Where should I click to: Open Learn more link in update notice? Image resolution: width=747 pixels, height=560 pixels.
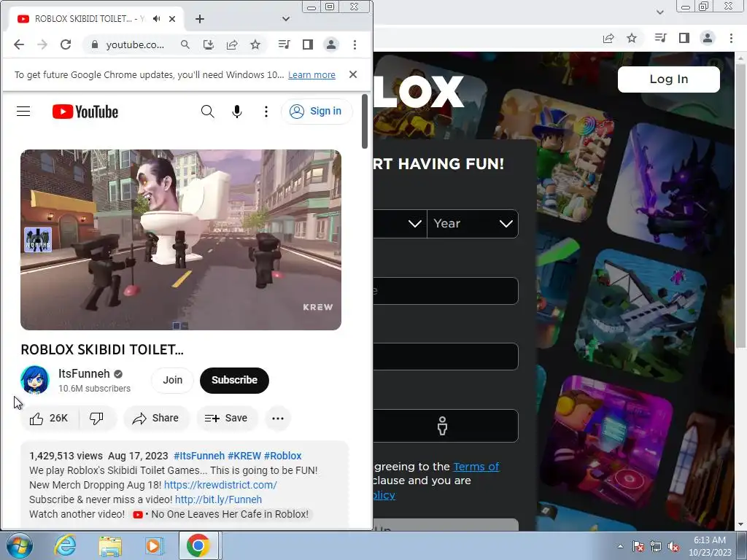[311, 75]
